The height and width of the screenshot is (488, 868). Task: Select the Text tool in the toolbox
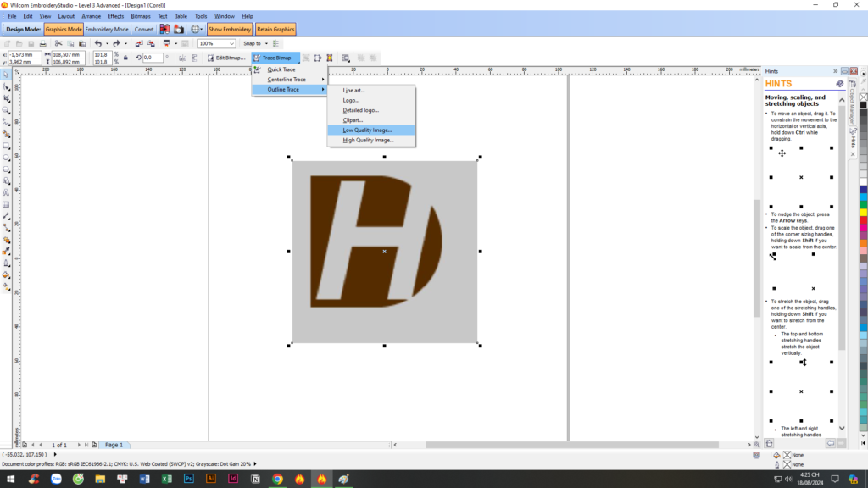point(6,192)
